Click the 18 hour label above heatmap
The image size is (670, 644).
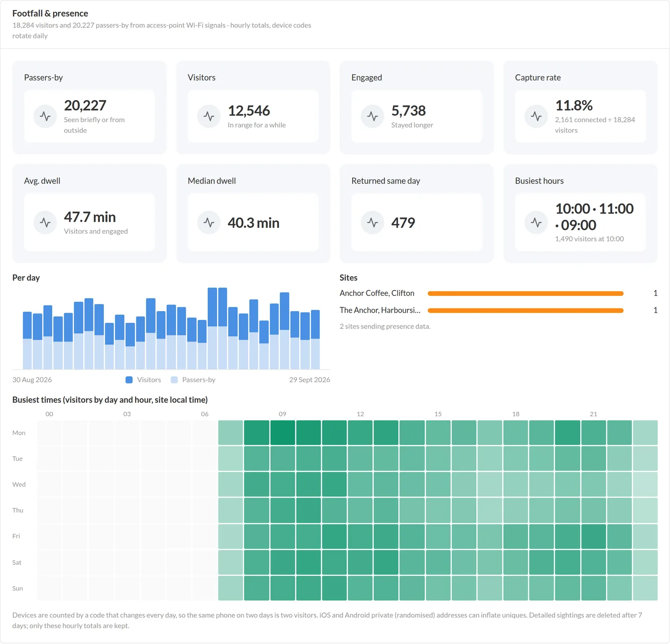point(516,414)
